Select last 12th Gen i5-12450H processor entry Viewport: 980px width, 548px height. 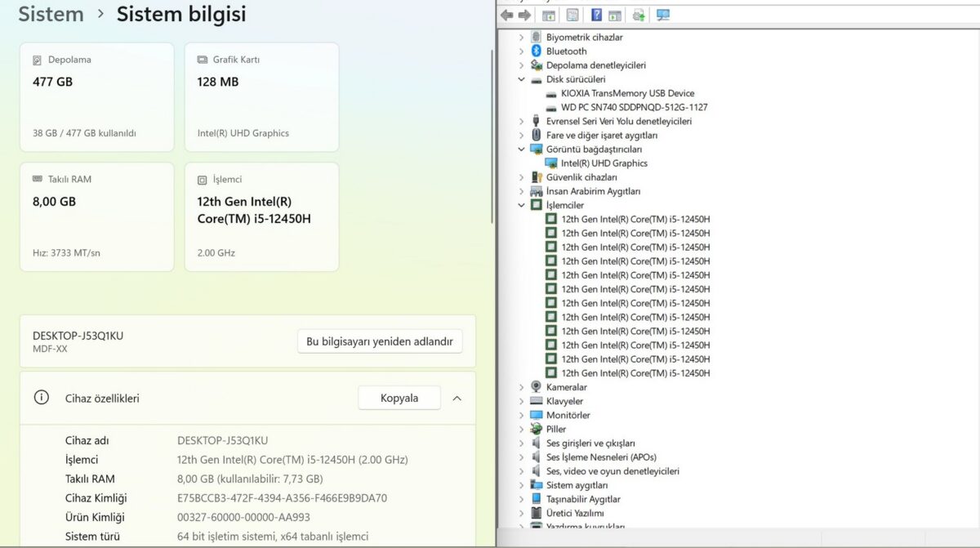[x=635, y=373]
